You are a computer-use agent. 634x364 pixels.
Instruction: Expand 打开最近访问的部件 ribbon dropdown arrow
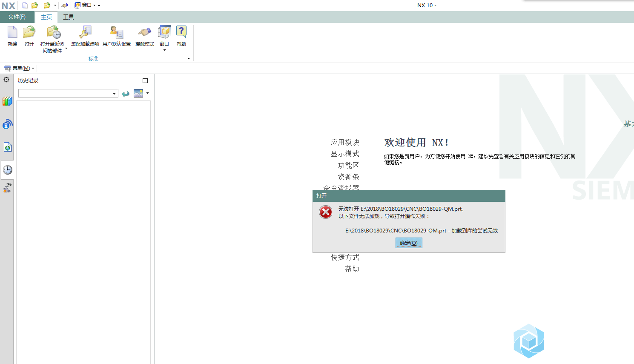click(x=66, y=49)
